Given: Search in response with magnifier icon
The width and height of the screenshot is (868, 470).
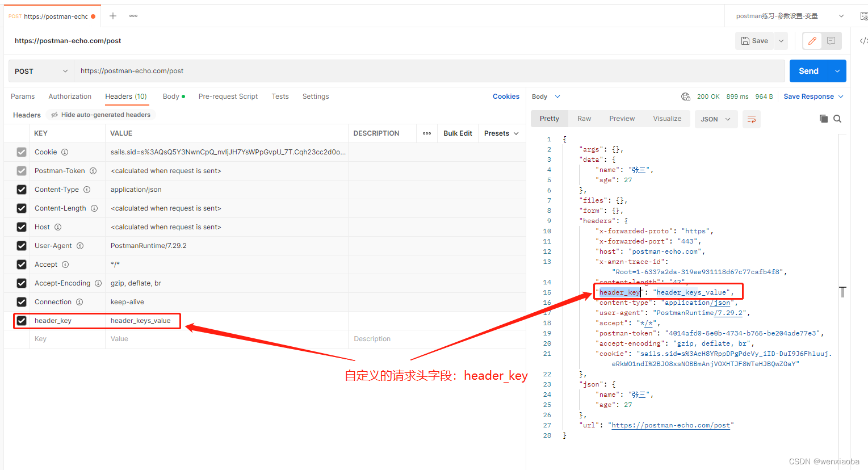Looking at the screenshot, I should click(837, 119).
